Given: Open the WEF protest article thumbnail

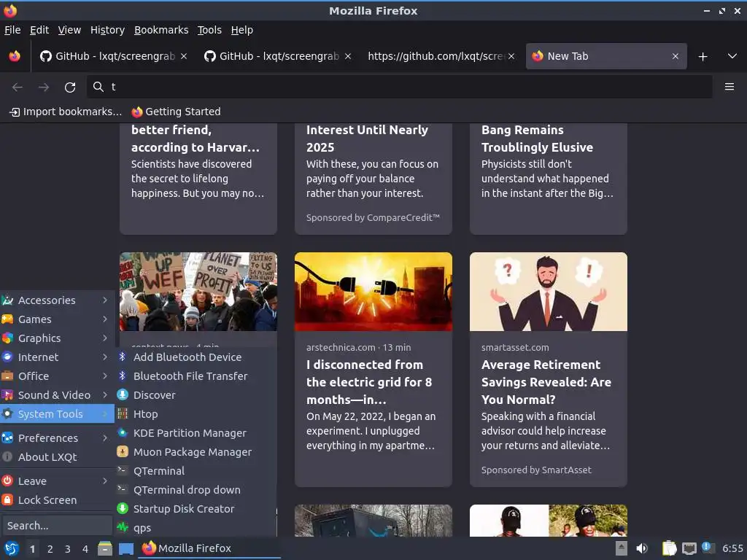Looking at the screenshot, I should tap(198, 292).
